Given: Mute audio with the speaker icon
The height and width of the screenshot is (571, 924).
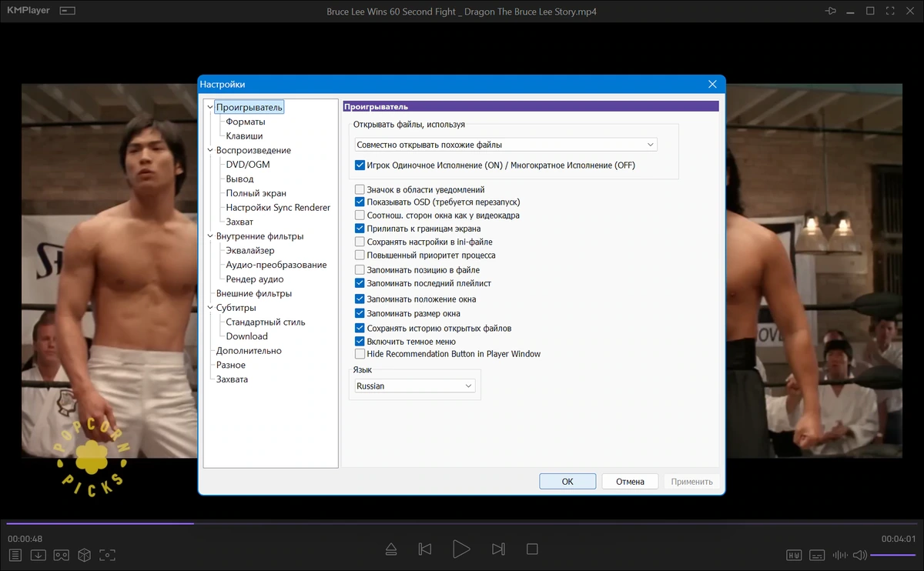Looking at the screenshot, I should [860, 555].
